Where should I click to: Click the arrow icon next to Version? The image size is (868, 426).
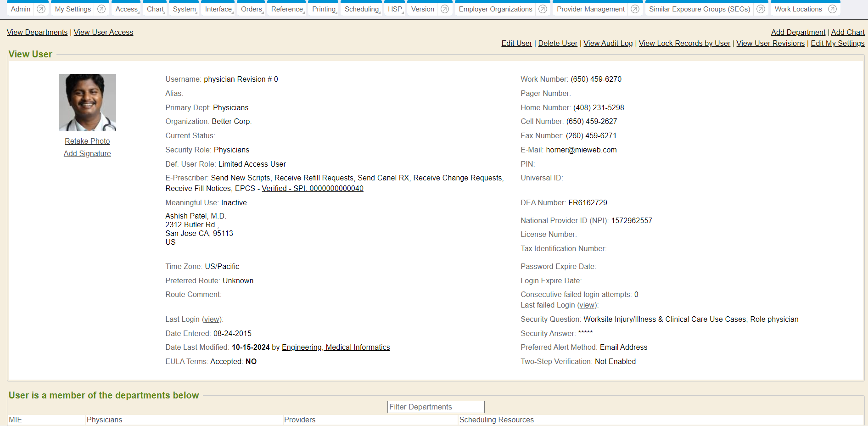(444, 9)
